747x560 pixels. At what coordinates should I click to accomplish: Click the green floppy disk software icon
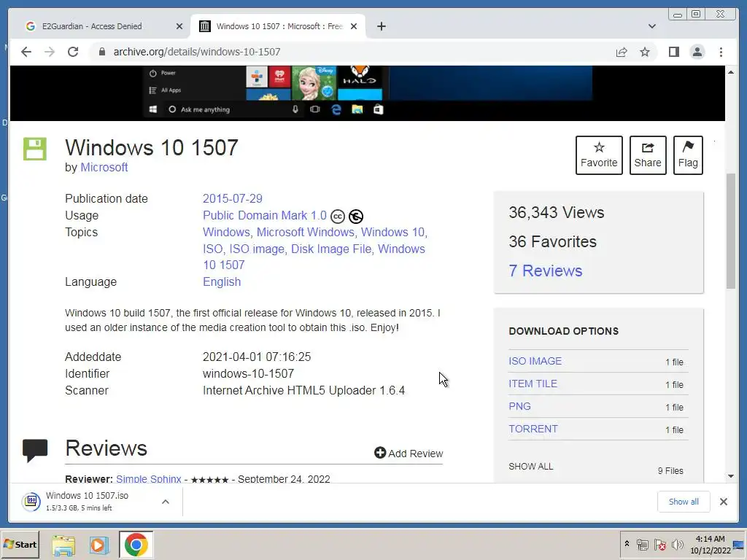(35, 149)
